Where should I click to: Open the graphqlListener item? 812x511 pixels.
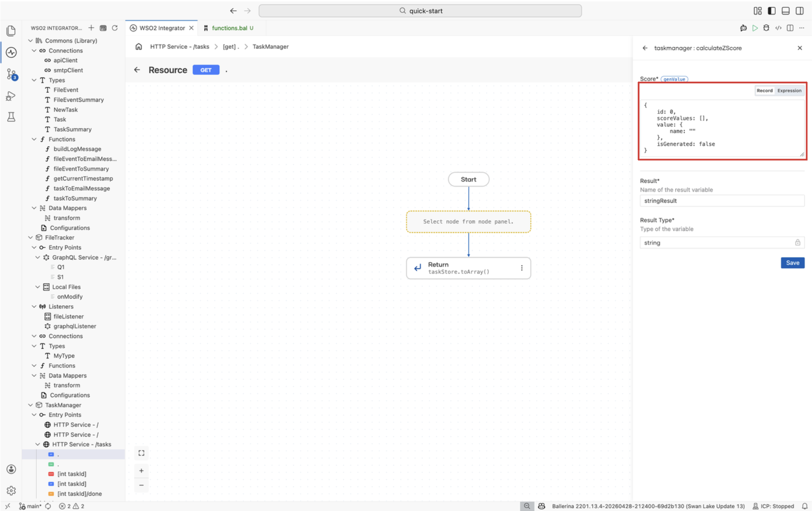coord(75,326)
